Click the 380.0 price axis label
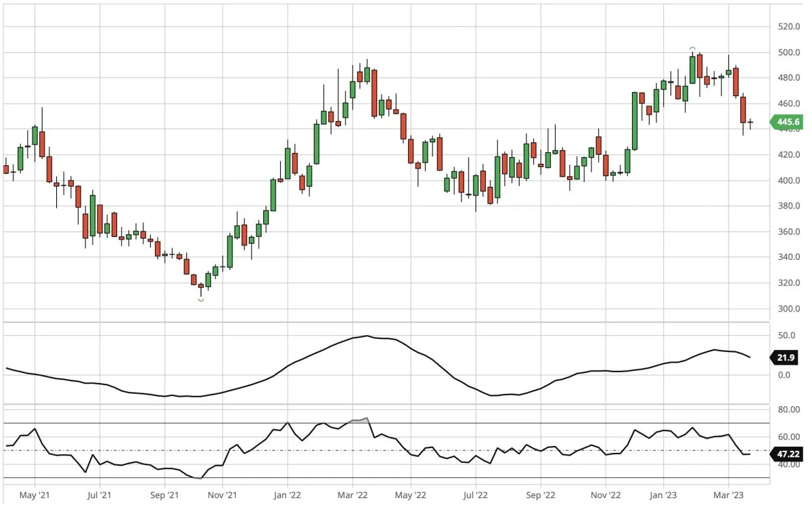 coord(789,206)
